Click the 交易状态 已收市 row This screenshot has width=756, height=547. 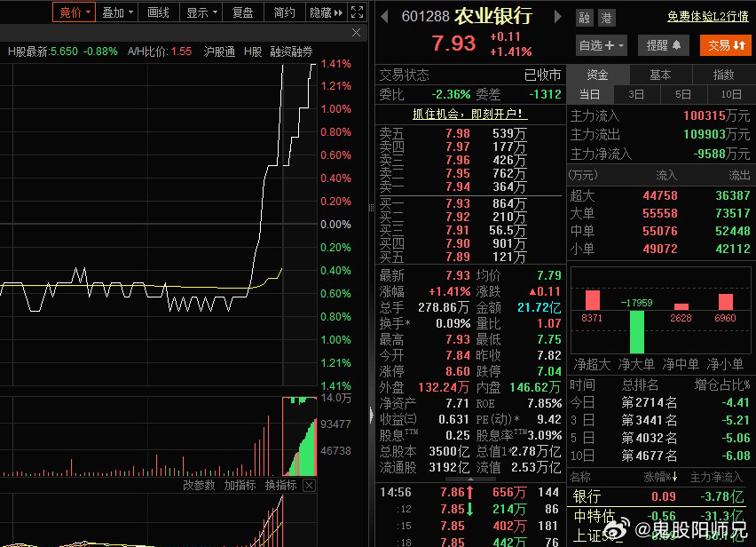click(x=470, y=75)
